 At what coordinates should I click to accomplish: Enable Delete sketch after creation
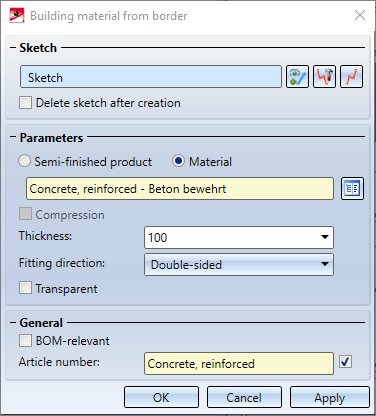point(25,103)
